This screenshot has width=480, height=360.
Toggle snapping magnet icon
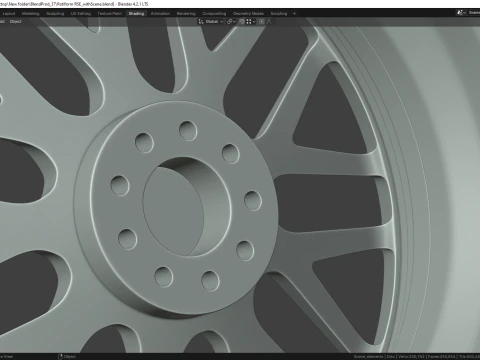pyautogui.click(x=242, y=22)
